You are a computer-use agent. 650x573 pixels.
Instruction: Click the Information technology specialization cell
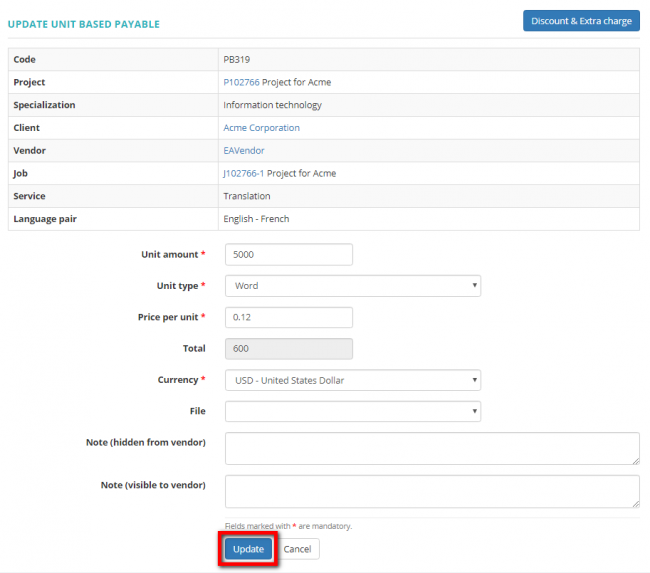pos(272,105)
